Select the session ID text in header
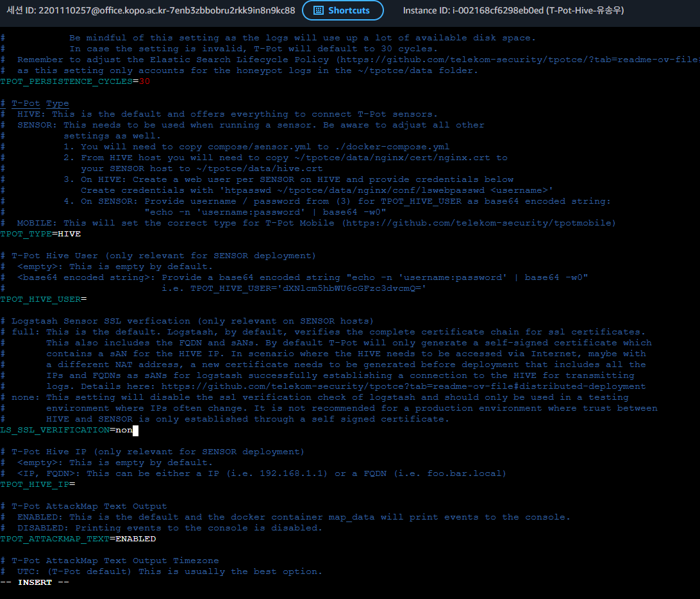Viewport: 700px width, 599px height. click(x=151, y=10)
